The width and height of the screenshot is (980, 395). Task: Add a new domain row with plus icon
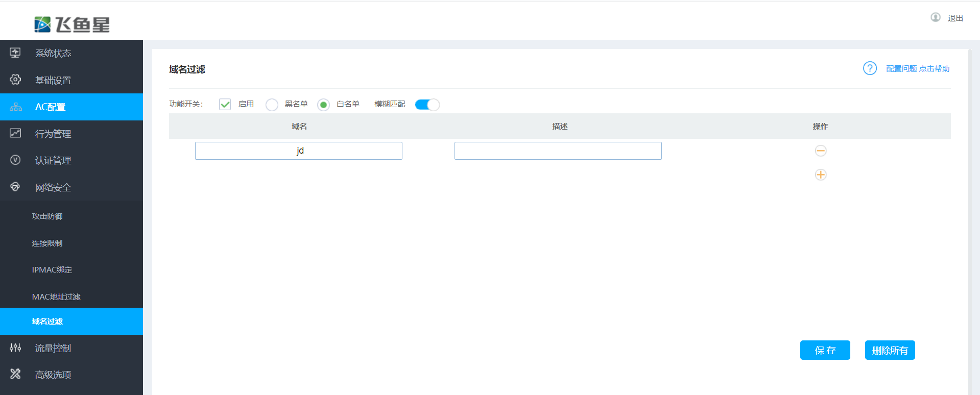coord(820,175)
